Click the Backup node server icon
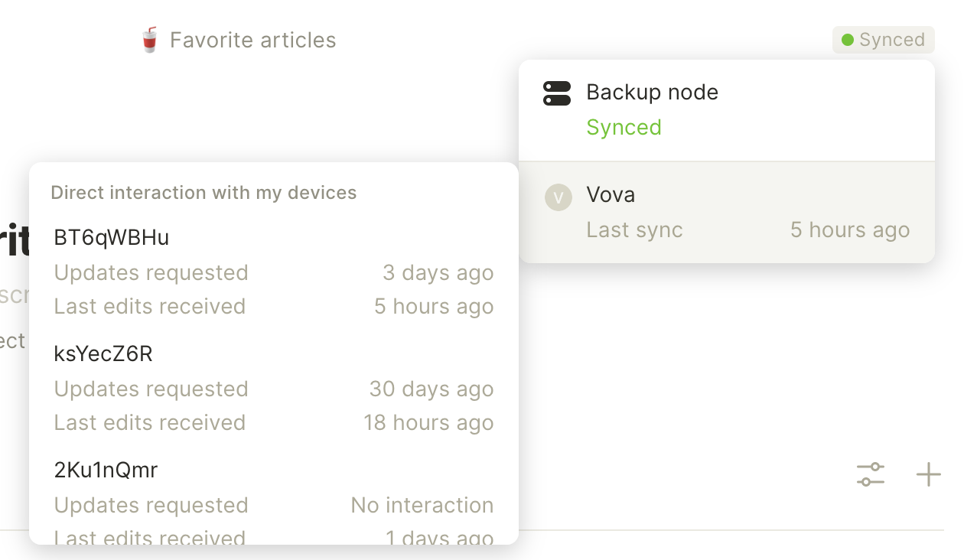 pos(557,93)
